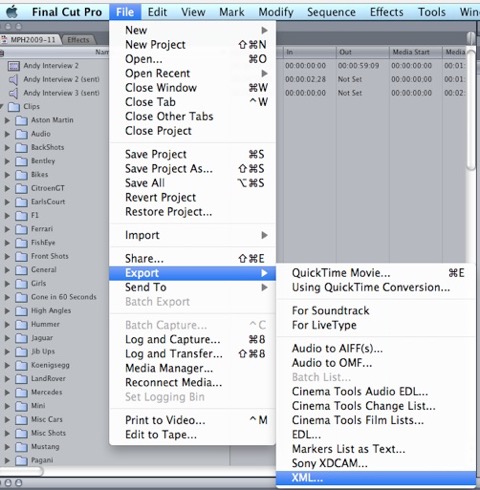Viewport: 480px width, 490px height.
Task: Click the browser horizontal scrollbar thumb
Action: click(21, 471)
